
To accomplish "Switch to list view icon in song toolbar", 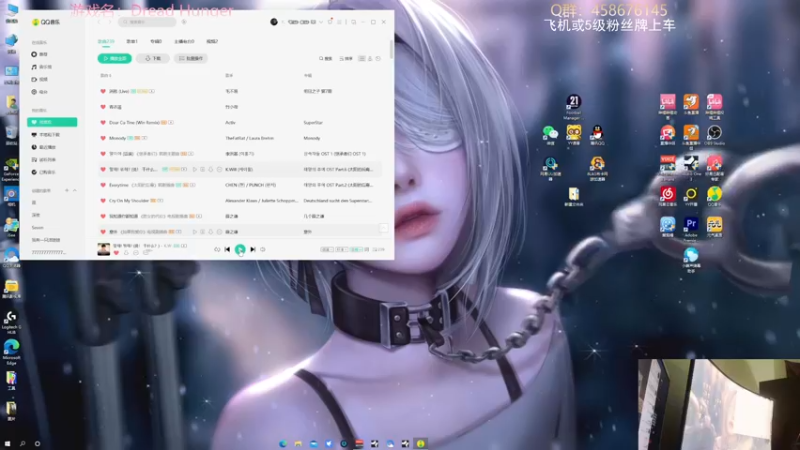I will pyautogui.click(x=362, y=59).
